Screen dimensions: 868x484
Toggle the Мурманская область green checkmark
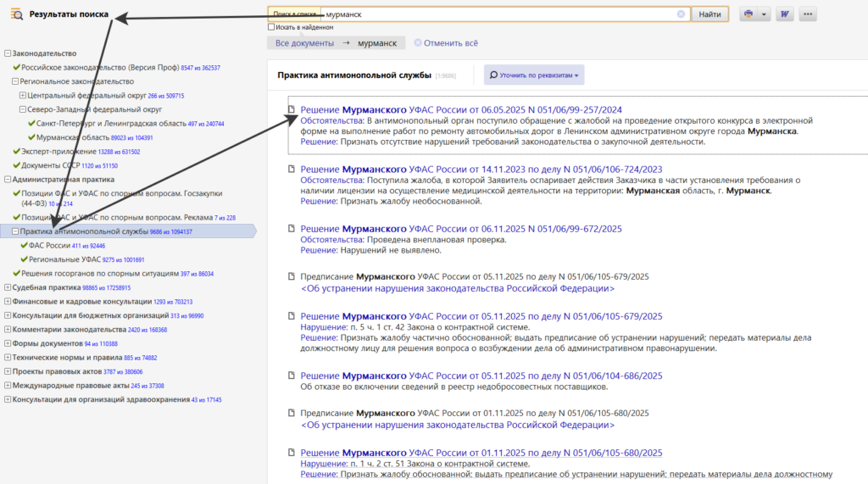coord(31,137)
